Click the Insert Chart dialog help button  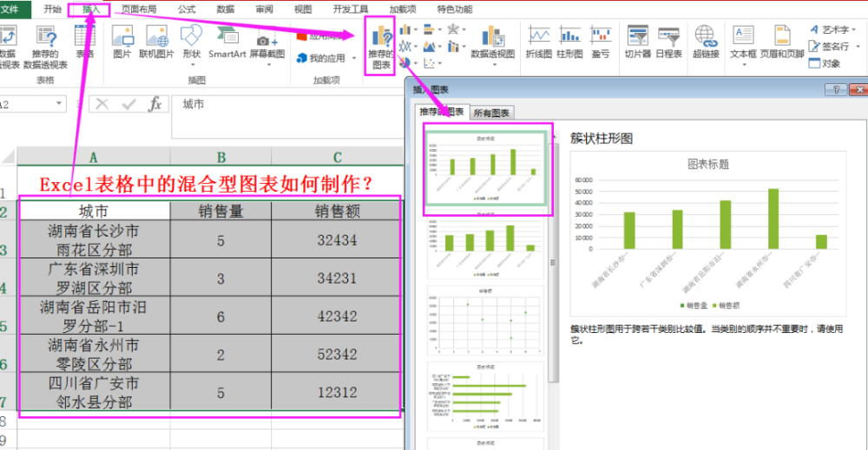tap(836, 89)
